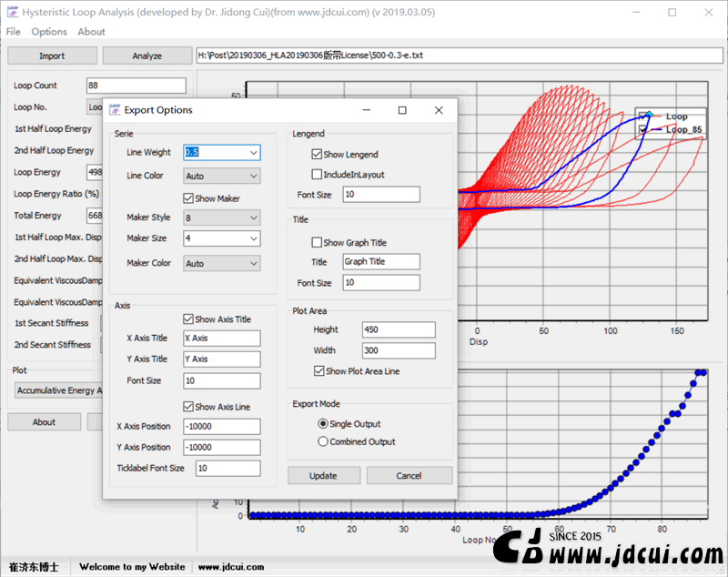This screenshot has height=577, width=728.
Task: Minimize the Export Options dialog
Action: 367,110
